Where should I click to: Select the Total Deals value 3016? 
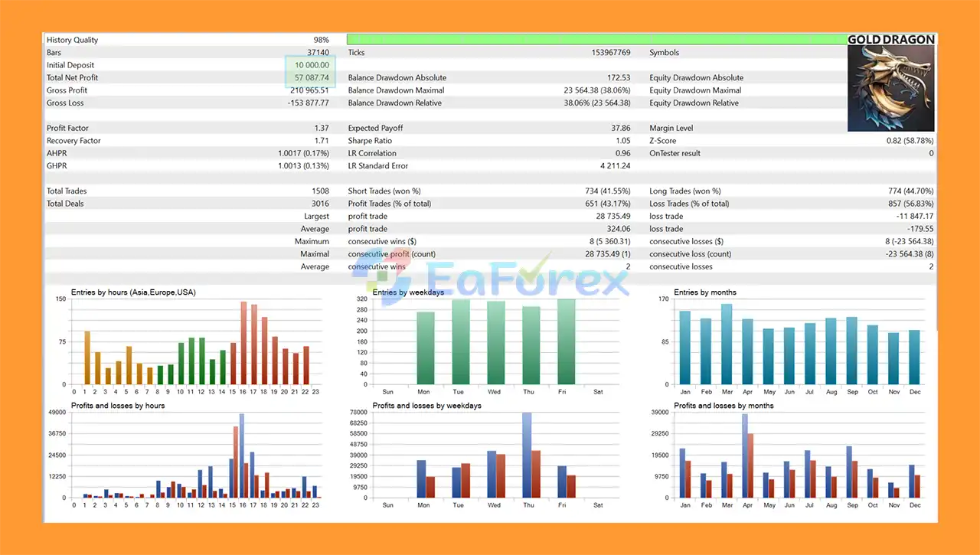point(321,204)
